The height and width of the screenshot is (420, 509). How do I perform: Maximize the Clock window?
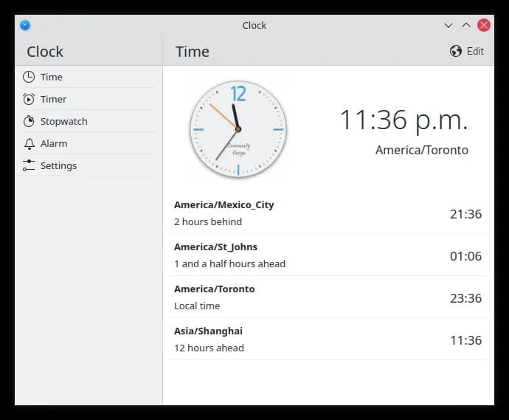pyautogui.click(x=465, y=25)
